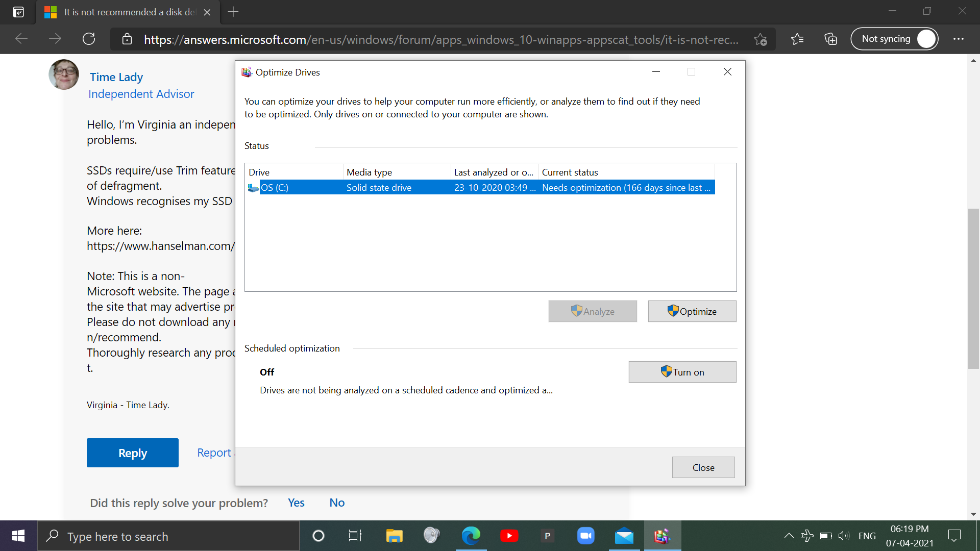This screenshot has width=980, height=551.
Task: Click the Reply button
Action: (x=133, y=453)
